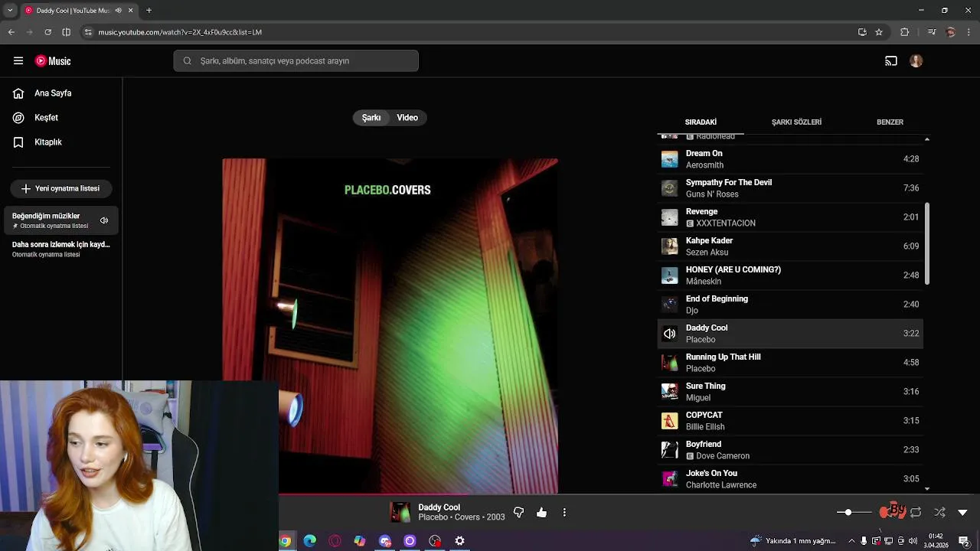The image size is (980, 551).
Task: Click the queue scroll-down arrow
Action: [x=927, y=488]
